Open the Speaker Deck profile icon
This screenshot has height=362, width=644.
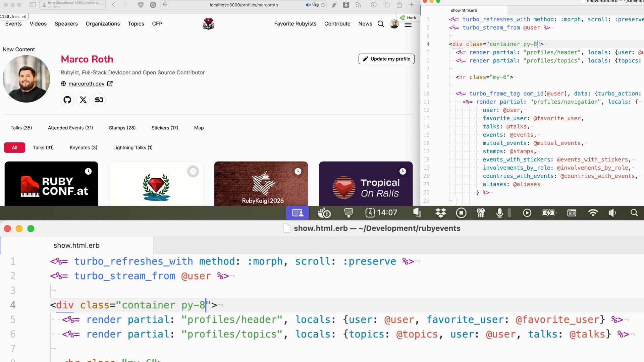[99, 100]
